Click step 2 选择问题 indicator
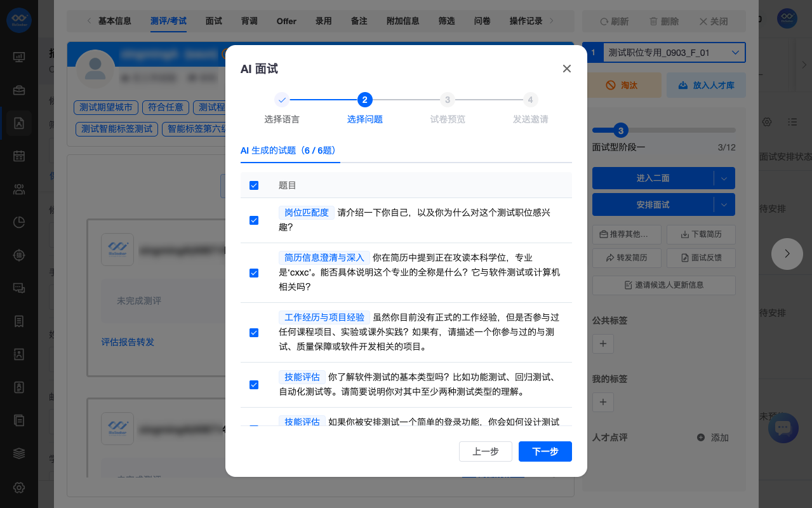Screen dimensions: 812x508 click(364, 100)
